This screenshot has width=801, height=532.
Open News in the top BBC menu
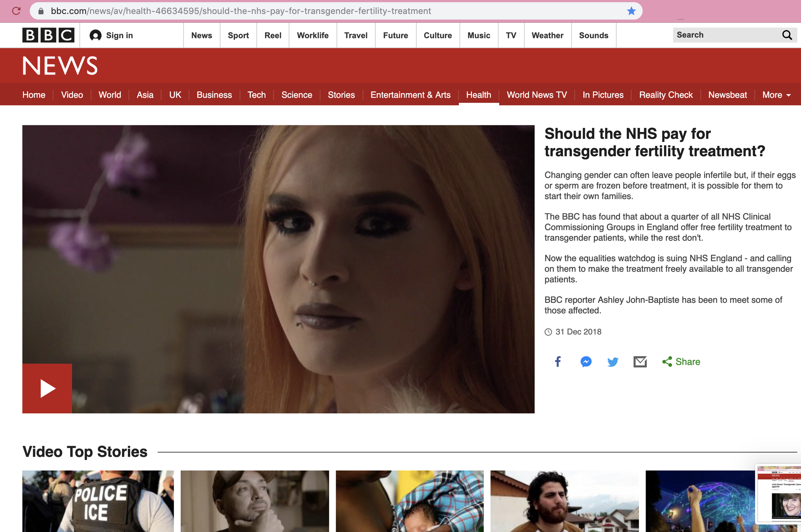(x=202, y=35)
